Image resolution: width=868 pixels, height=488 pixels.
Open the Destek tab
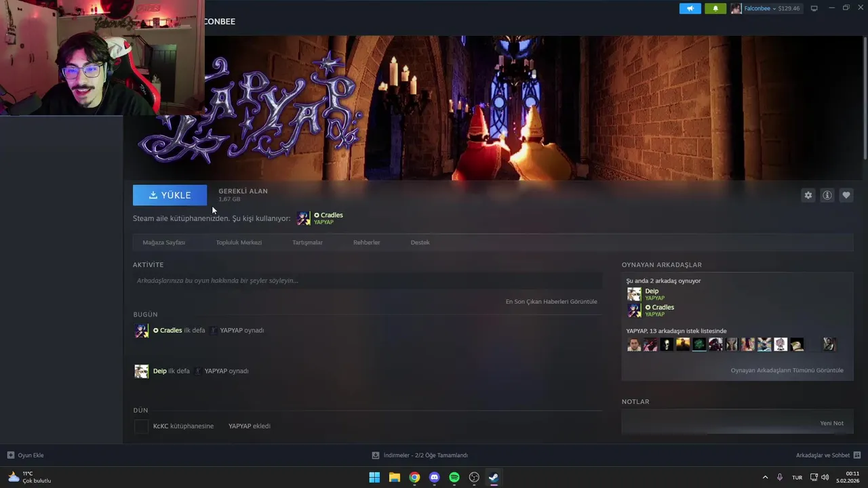(420, 243)
